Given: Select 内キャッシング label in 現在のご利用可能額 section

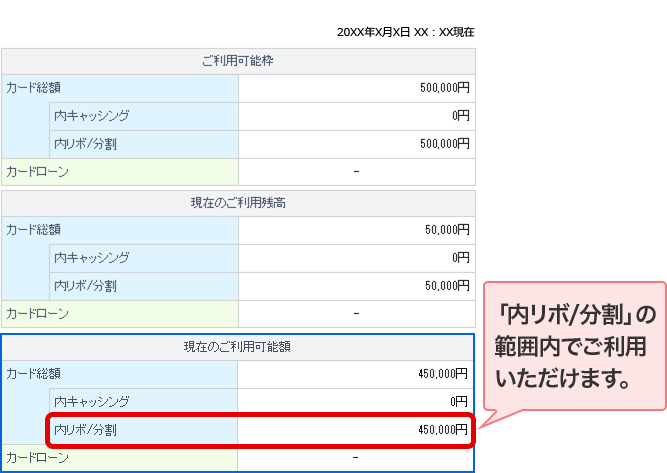Looking at the screenshot, I should coord(92,401).
